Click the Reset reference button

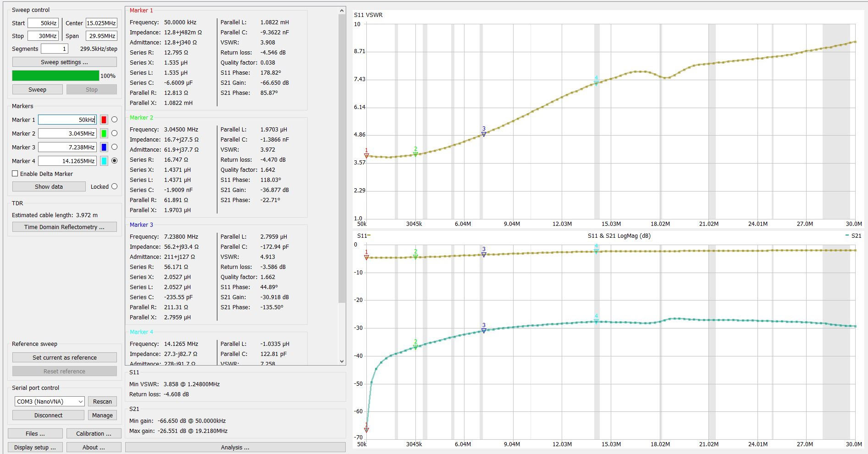pos(64,371)
